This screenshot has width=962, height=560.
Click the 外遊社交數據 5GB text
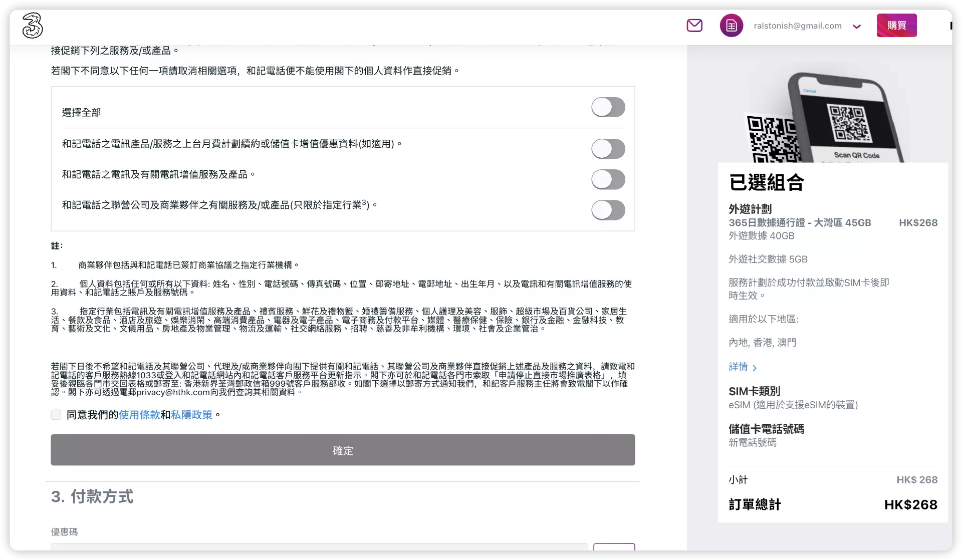(x=768, y=259)
